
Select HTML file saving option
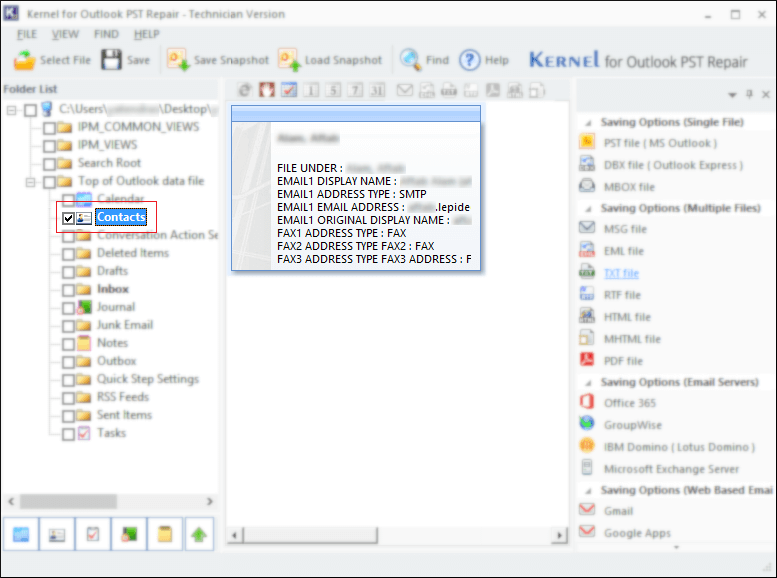coord(627,317)
